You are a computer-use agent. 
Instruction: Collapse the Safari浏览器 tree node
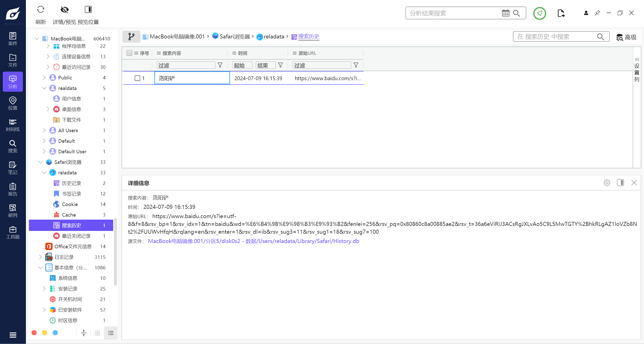pos(41,162)
